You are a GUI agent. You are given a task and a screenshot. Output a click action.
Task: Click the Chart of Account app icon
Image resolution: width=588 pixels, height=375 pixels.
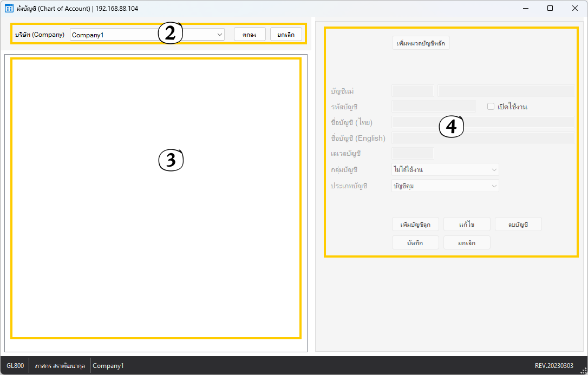pos(9,8)
